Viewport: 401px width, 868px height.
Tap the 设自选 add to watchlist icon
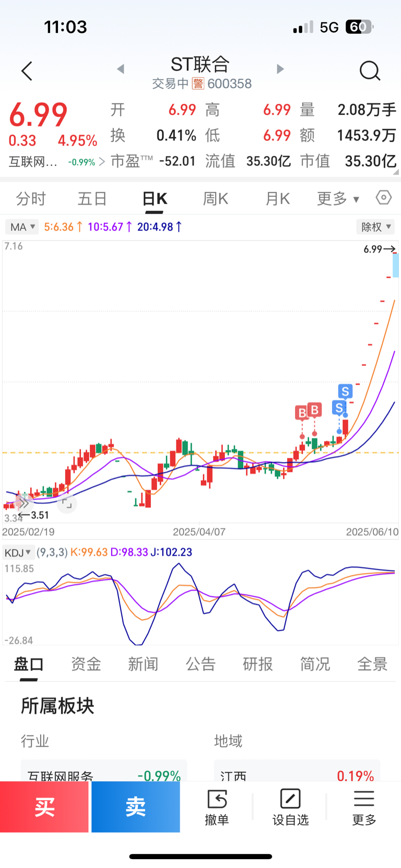point(290,799)
